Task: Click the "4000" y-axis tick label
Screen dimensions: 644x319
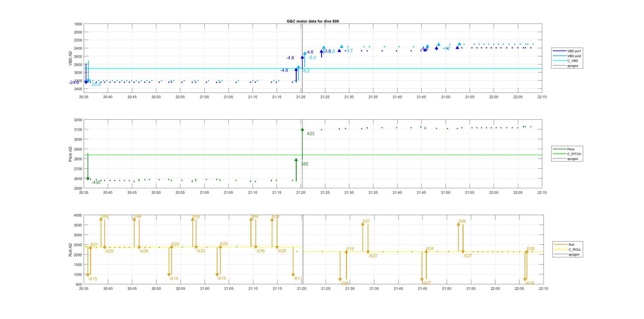Action: (78, 215)
